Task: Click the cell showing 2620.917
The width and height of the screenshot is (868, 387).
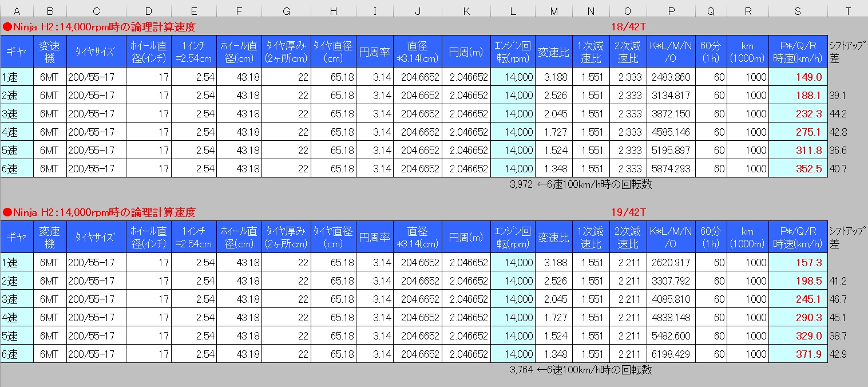Action: pyautogui.click(x=671, y=262)
